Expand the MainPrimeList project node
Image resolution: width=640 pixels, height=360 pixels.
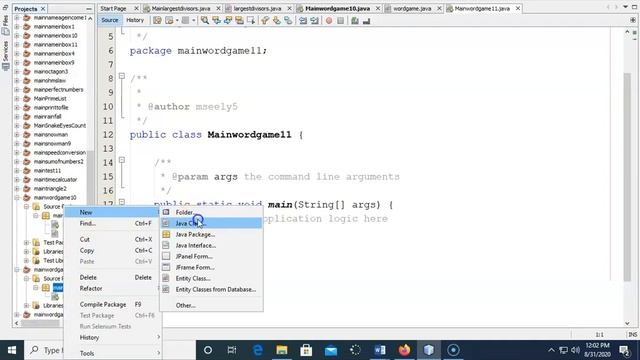17,98
